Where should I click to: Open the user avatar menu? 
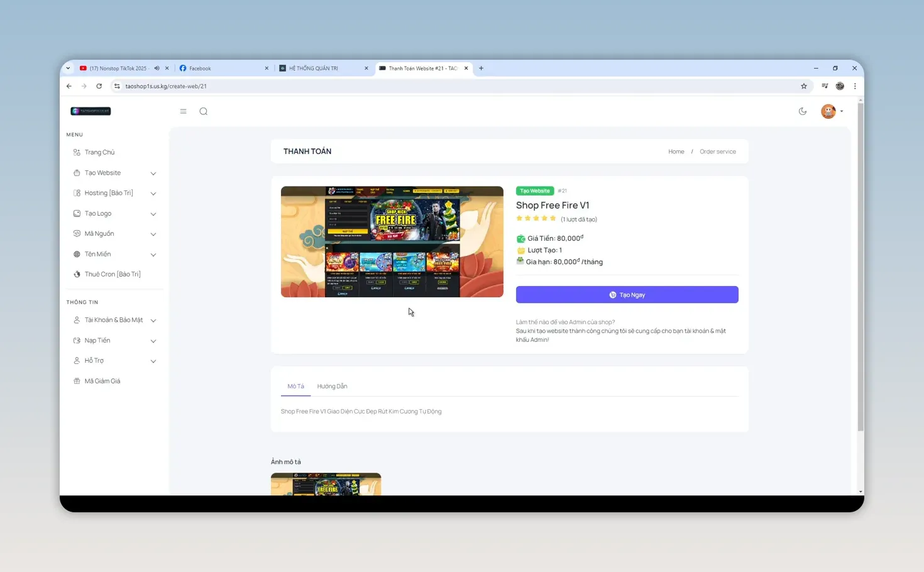[x=832, y=111]
